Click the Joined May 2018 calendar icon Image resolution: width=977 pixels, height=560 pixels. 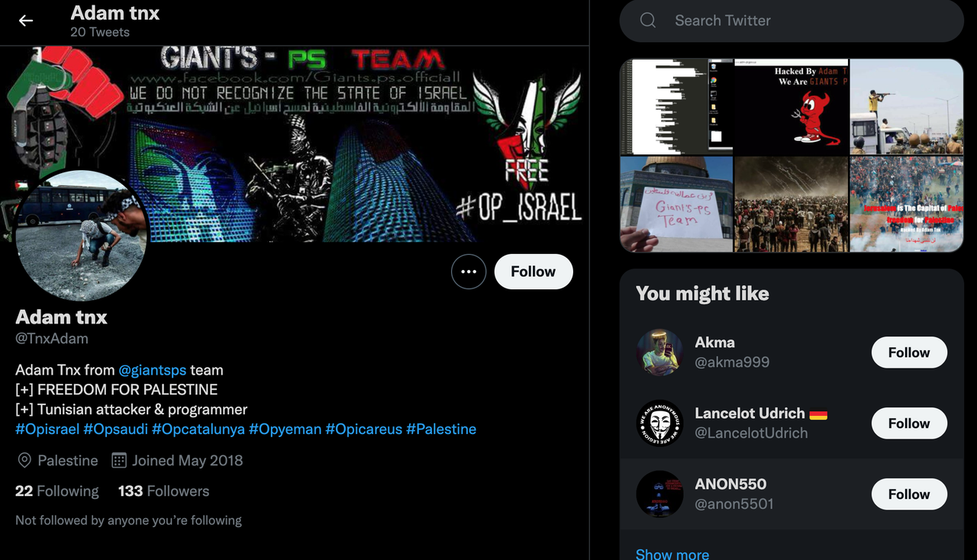click(x=119, y=460)
